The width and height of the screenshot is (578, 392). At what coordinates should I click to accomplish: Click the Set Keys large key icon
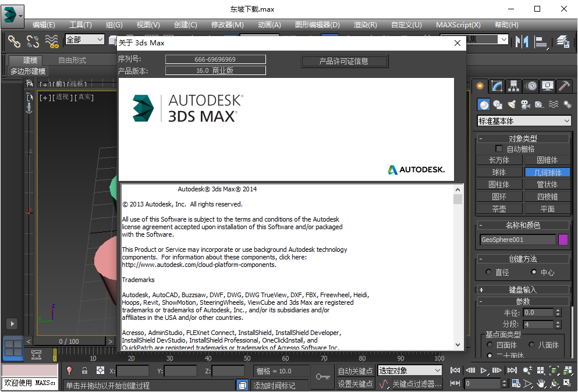(x=322, y=376)
